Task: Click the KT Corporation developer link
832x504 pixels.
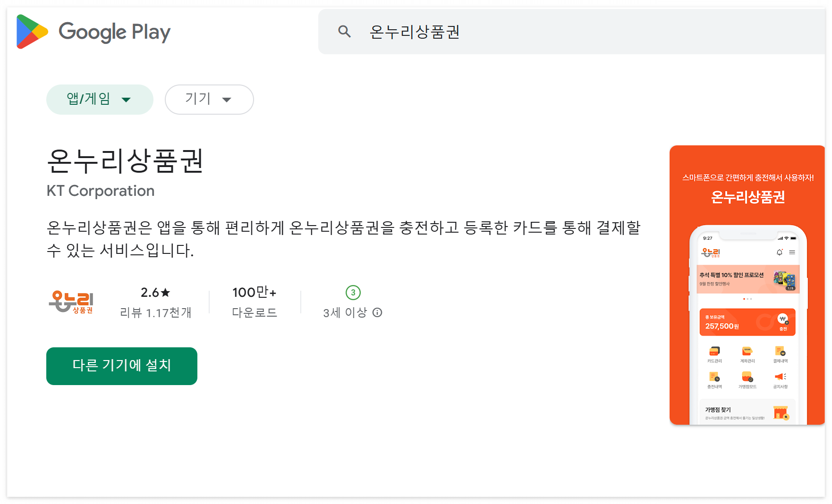Action: 101,191
